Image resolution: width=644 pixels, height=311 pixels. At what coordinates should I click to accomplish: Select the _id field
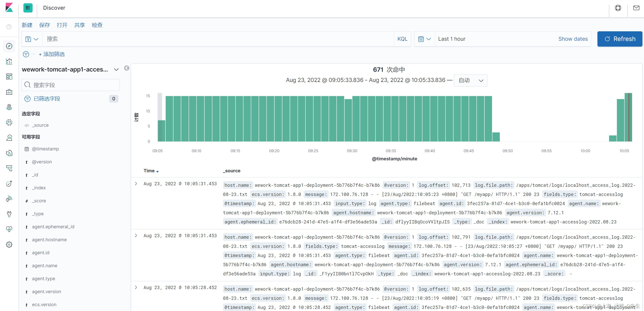tap(35, 175)
